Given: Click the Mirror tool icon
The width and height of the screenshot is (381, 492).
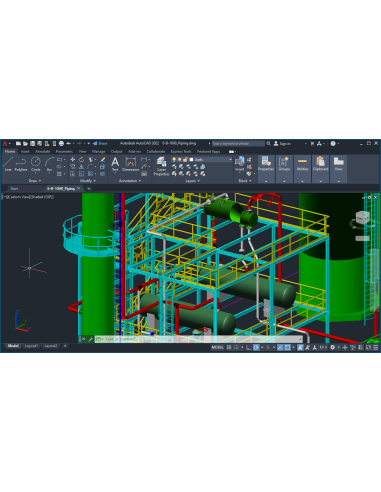Looking at the screenshot, I should [x=81, y=167].
